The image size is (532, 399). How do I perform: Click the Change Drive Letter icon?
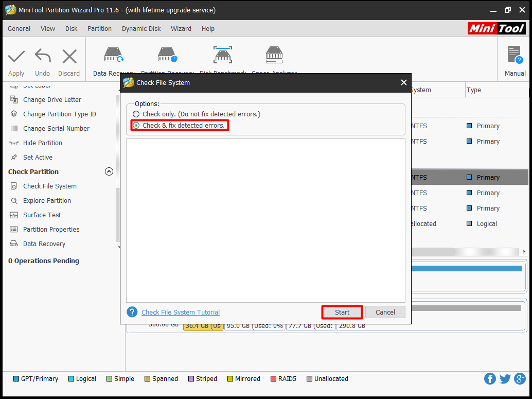click(14, 99)
